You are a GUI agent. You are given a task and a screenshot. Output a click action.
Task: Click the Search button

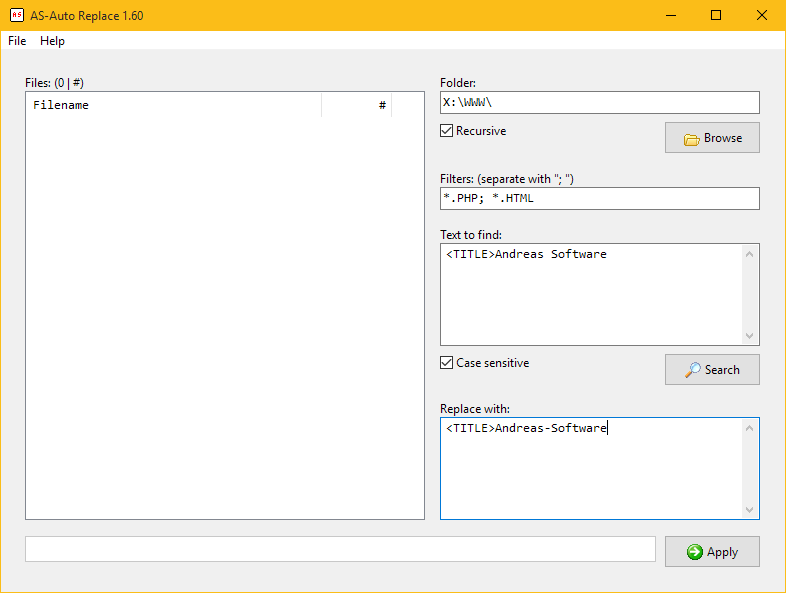[712, 369]
